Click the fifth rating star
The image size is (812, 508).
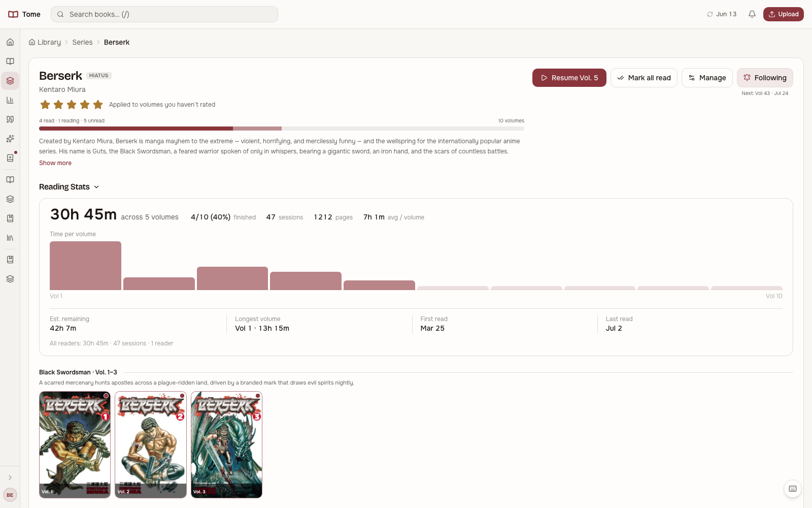(x=98, y=105)
